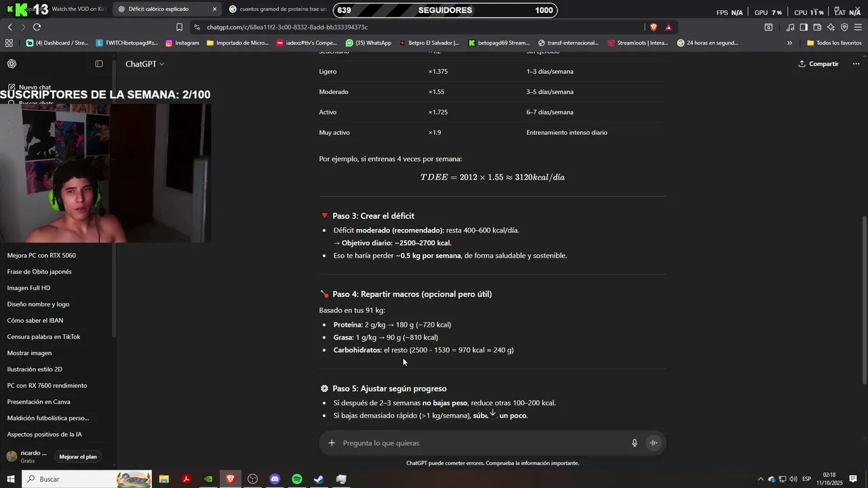Open Discord from the taskbar
This screenshot has width=868, height=488.
click(275, 479)
